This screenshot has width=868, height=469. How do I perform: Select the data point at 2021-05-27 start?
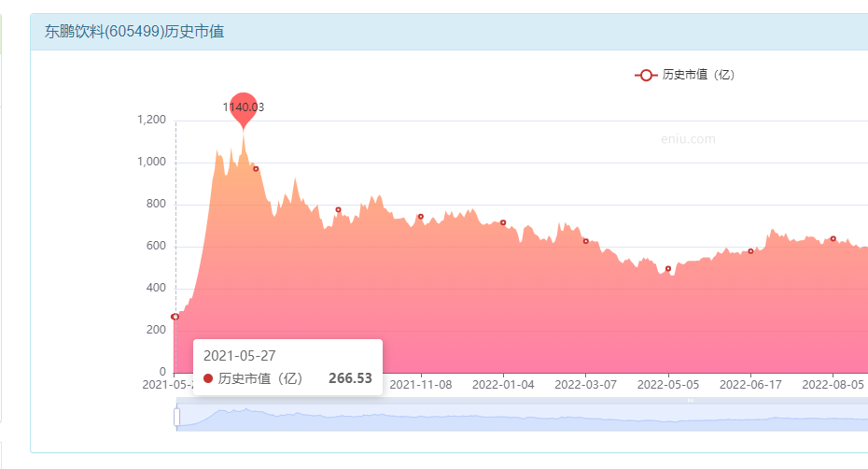point(175,317)
